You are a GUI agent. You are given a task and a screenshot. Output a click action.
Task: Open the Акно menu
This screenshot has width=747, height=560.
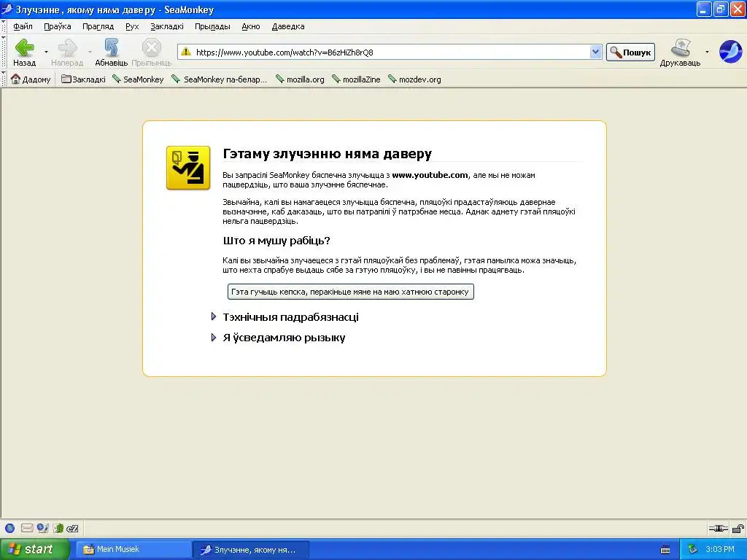click(x=251, y=27)
